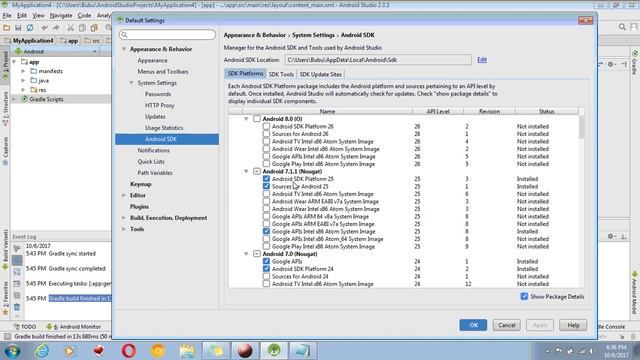Click the settings search field
This screenshot has width=640, height=360.
(167, 35)
